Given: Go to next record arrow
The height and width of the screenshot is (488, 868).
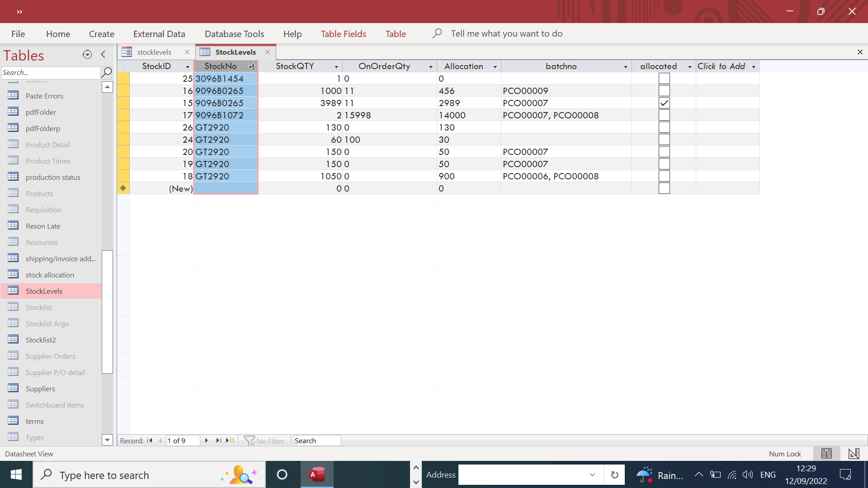Looking at the screenshot, I should (x=207, y=441).
